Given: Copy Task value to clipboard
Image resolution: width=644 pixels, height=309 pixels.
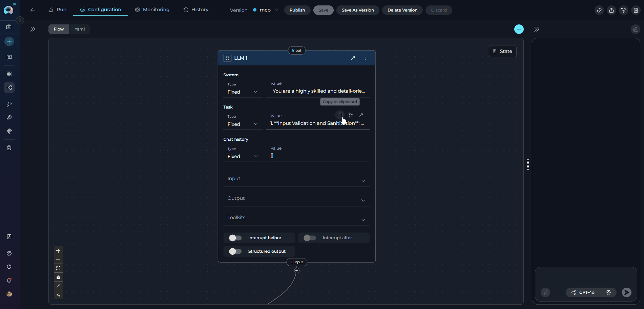Looking at the screenshot, I should (340, 115).
